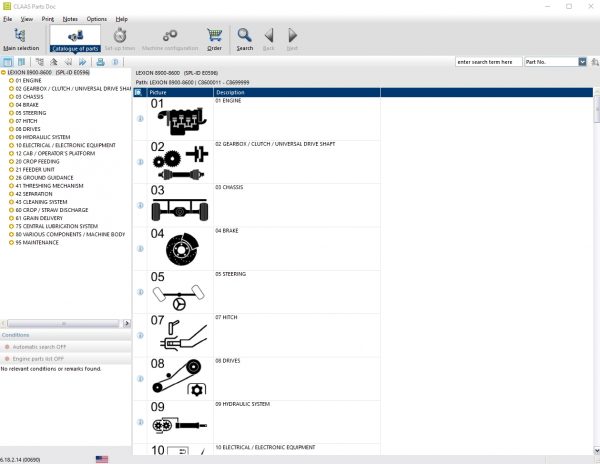Open the Order cart
600x464 pixels.
coord(214,38)
